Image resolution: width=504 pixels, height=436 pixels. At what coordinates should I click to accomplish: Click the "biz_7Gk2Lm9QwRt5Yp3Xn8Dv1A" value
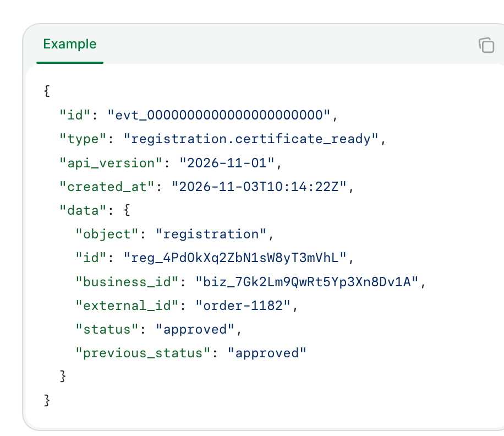point(306,282)
